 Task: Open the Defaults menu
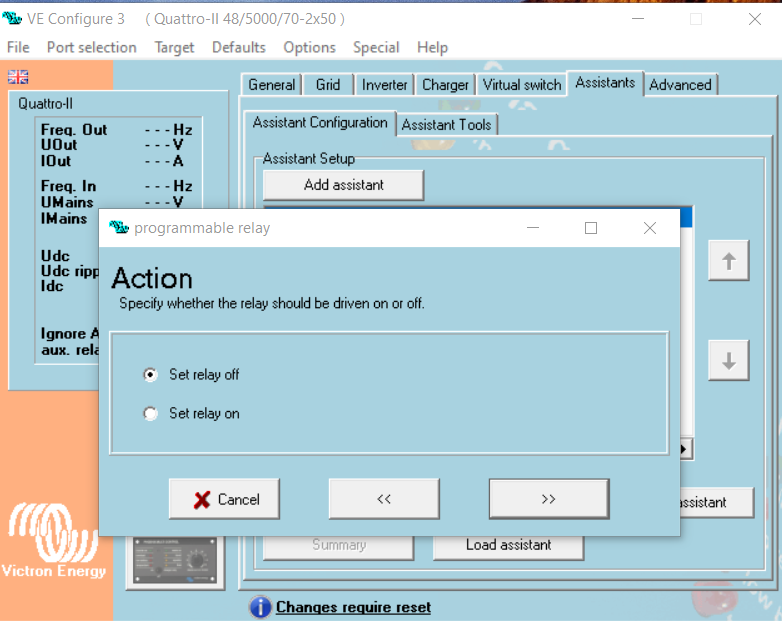(239, 47)
